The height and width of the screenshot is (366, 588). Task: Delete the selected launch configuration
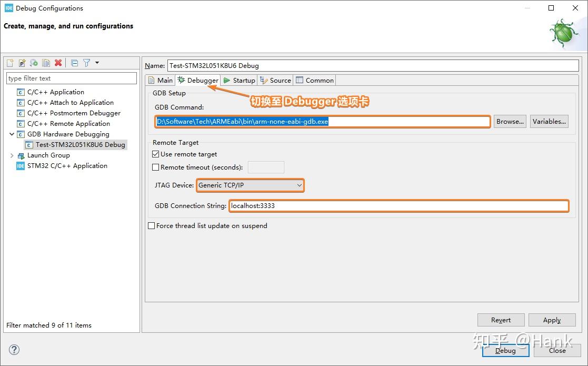[58, 63]
